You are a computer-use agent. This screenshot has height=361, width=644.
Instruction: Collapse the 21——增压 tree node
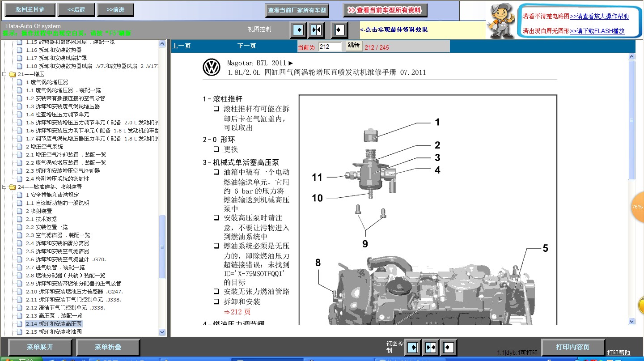5,74
